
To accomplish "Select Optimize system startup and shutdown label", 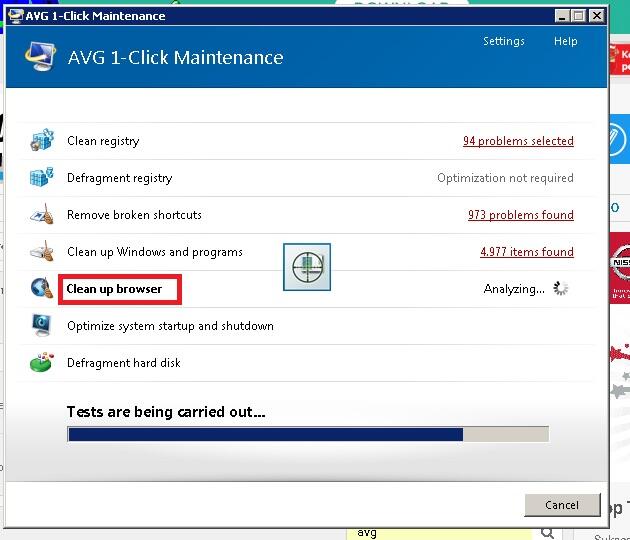I will 170,326.
